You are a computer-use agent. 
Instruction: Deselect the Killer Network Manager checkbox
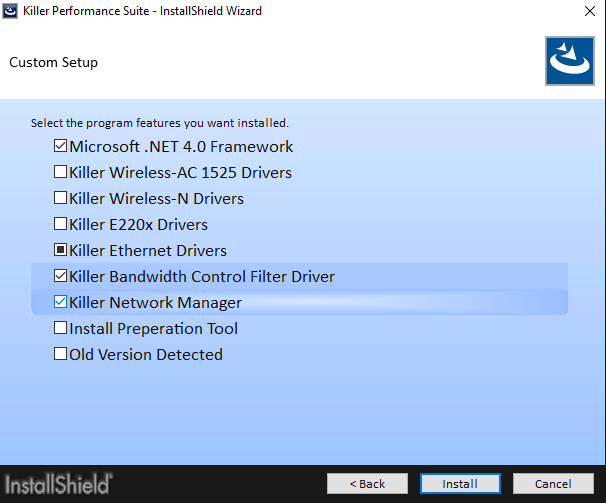click(x=60, y=302)
